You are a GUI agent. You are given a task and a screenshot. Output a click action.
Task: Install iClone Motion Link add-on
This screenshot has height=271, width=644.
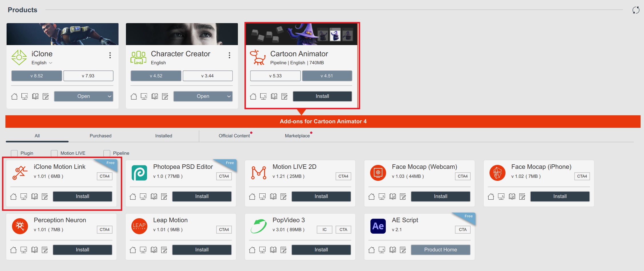[x=83, y=197]
